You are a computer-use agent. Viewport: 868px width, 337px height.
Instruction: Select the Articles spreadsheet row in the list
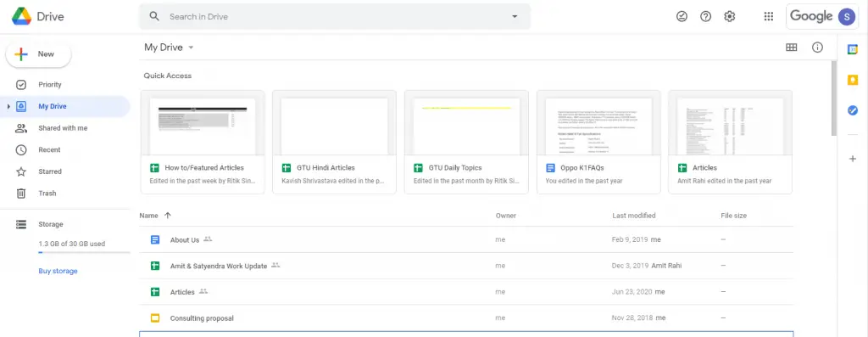(466, 292)
